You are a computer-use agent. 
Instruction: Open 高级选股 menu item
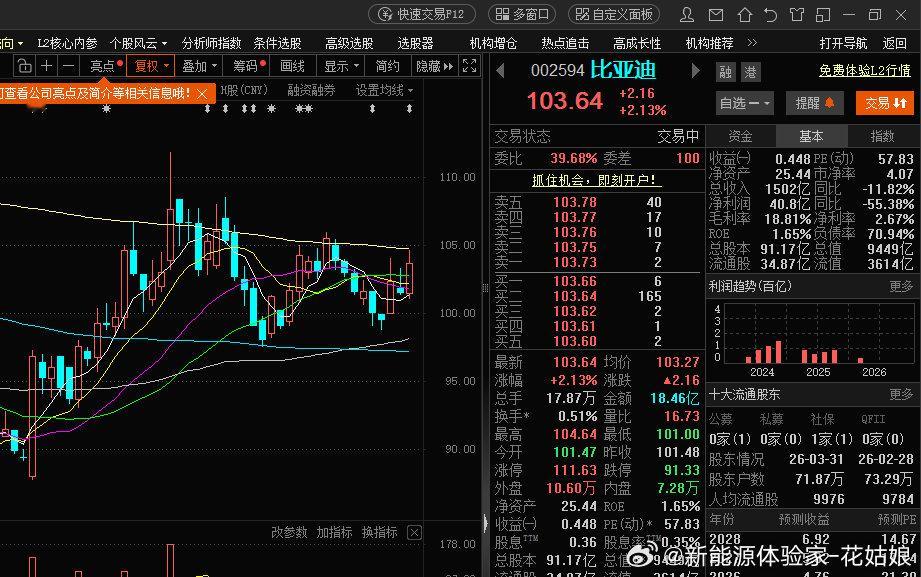(349, 43)
